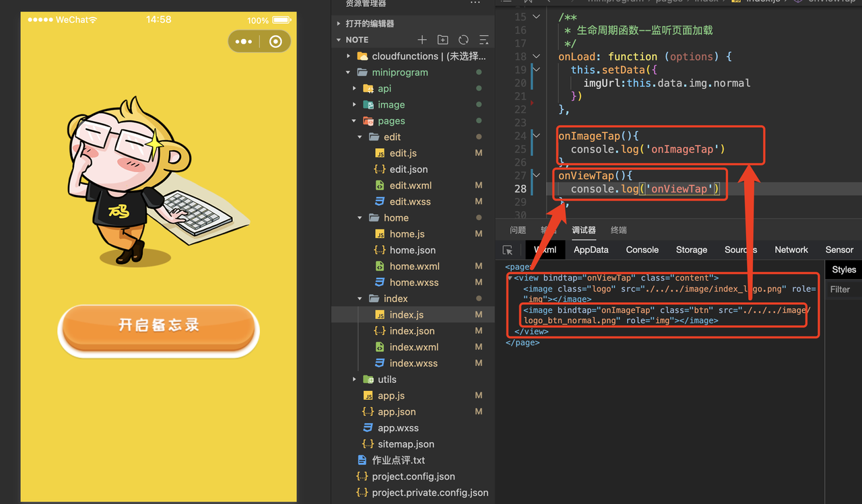Open edit.wxss in the file tree
The width and height of the screenshot is (862, 504).
[x=409, y=202]
